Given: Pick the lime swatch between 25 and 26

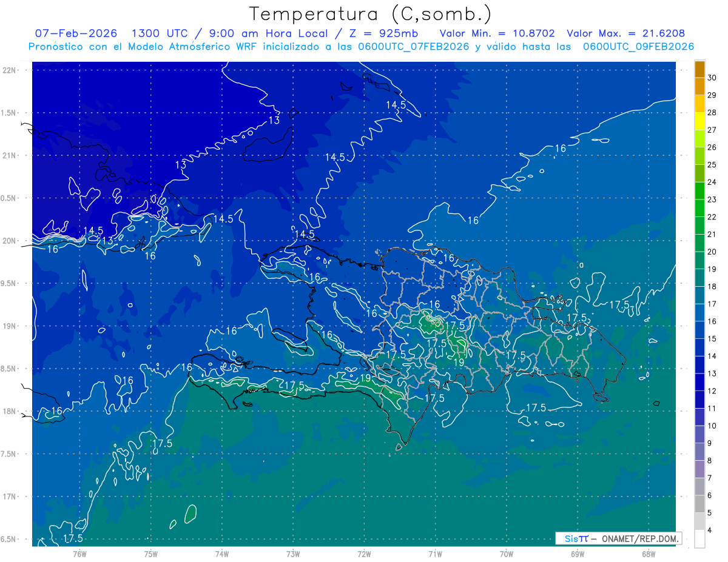Looking at the screenshot, I should pyautogui.click(x=699, y=156).
